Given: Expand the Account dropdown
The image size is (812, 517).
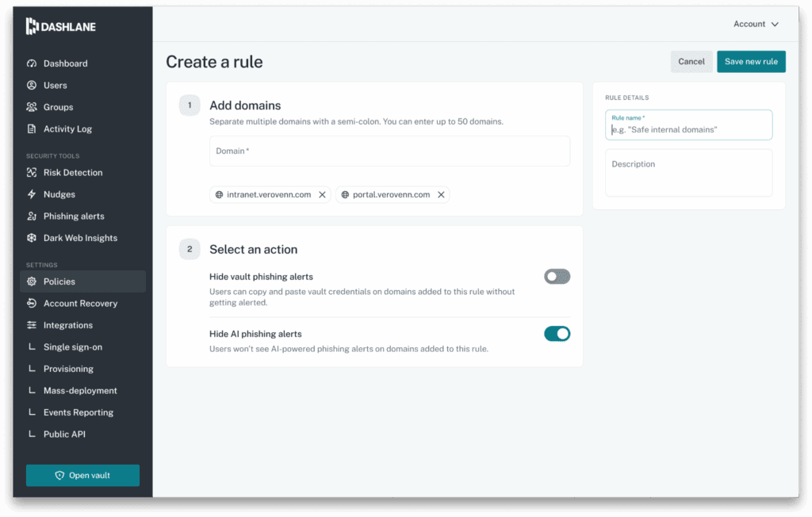Looking at the screenshot, I should coord(755,24).
